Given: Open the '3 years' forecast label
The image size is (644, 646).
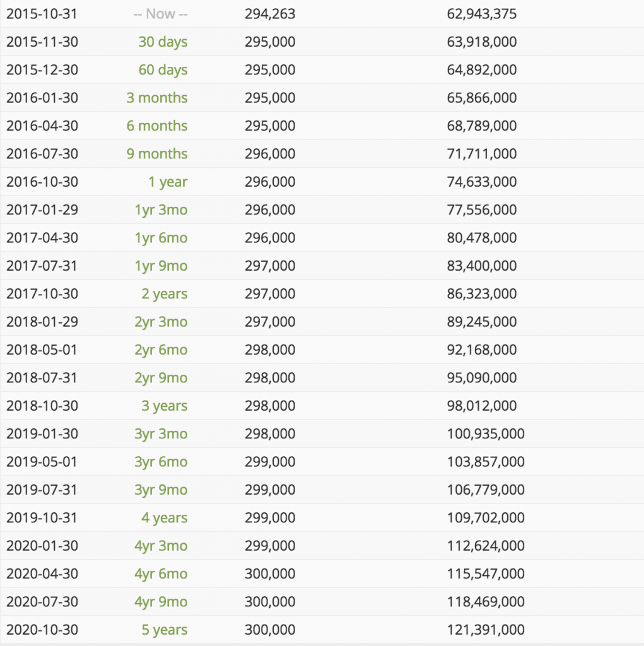Looking at the screenshot, I should (x=165, y=406).
